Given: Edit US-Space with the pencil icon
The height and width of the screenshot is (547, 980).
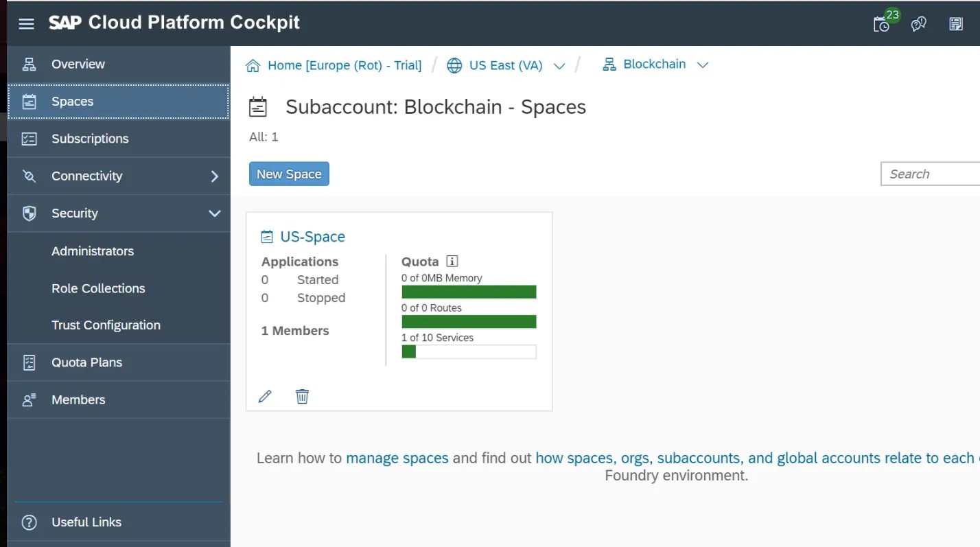Looking at the screenshot, I should pyautogui.click(x=265, y=396).
